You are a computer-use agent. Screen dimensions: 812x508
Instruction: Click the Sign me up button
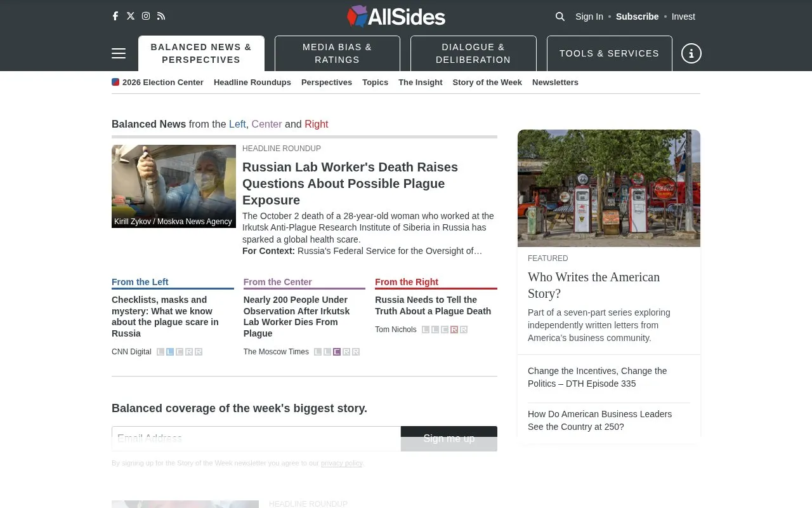449,439
